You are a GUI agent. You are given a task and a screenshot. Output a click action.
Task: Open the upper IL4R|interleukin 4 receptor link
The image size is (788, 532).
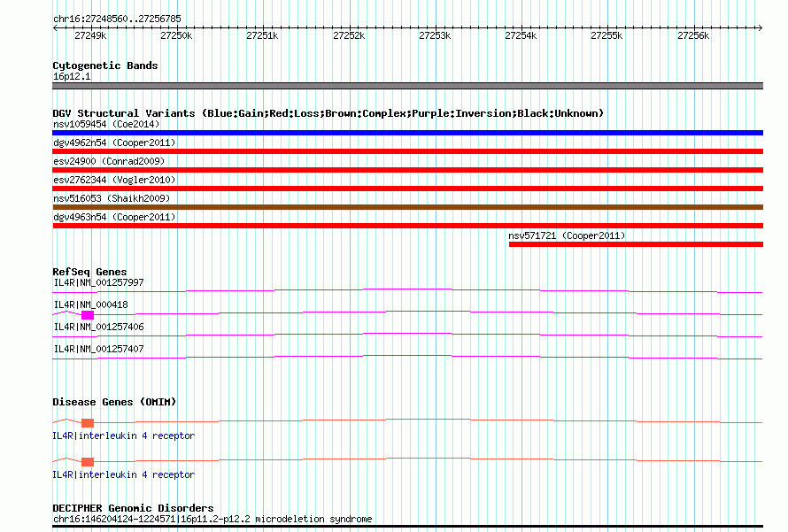[x=124, y=436]
